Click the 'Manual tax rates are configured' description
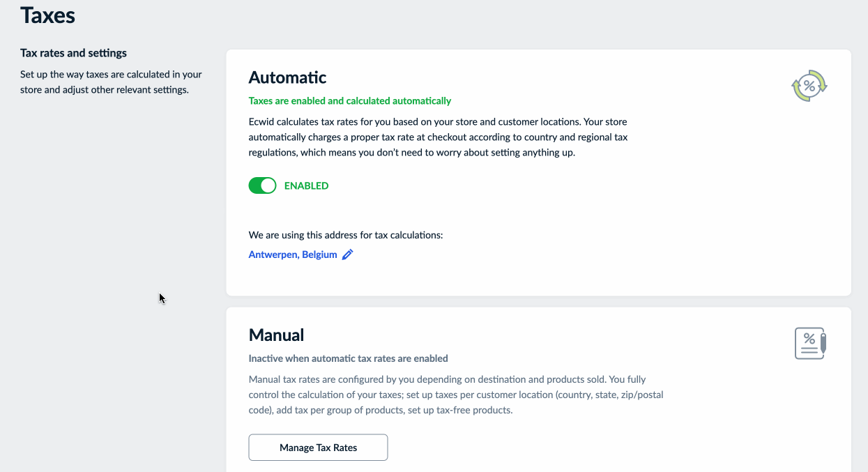 pos(456,395)
